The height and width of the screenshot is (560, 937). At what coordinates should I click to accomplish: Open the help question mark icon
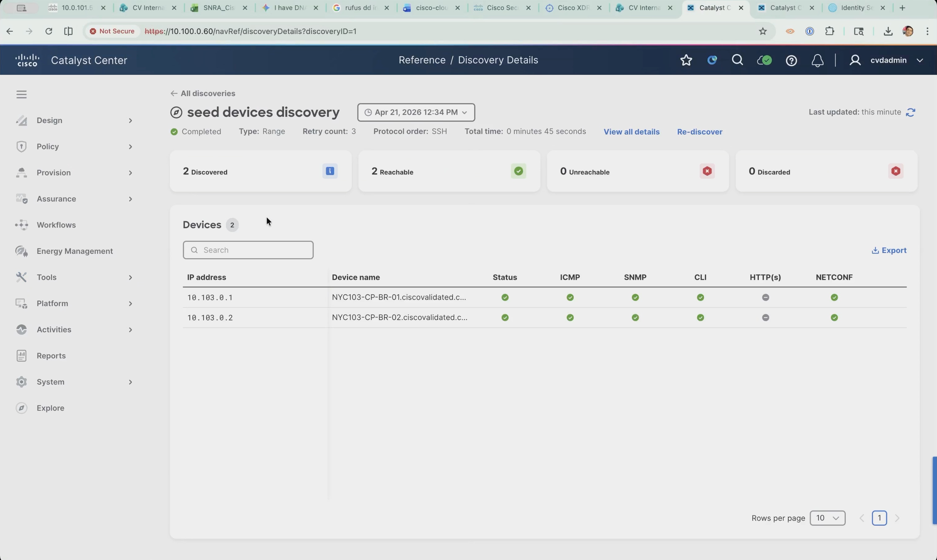[791, 61]
